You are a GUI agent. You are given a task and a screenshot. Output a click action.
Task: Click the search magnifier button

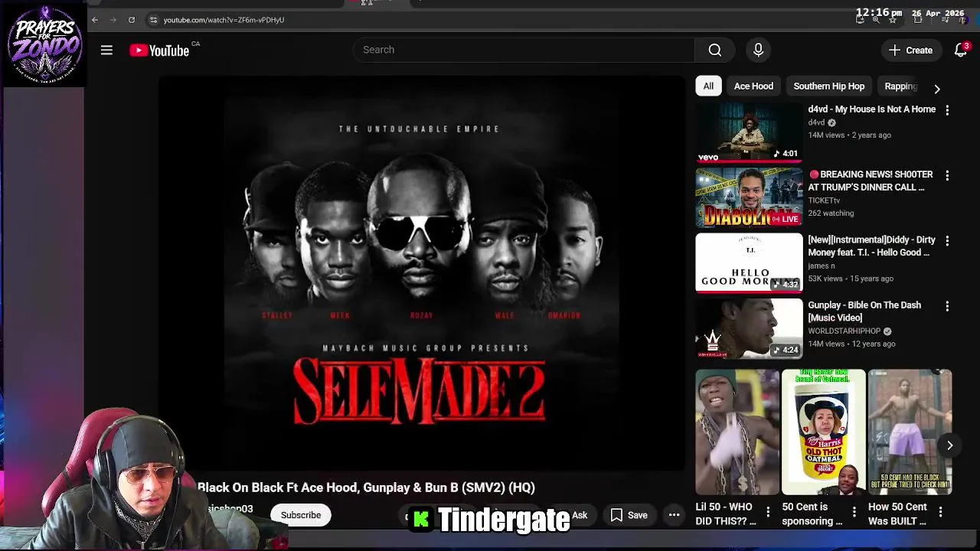coord(714,50)
